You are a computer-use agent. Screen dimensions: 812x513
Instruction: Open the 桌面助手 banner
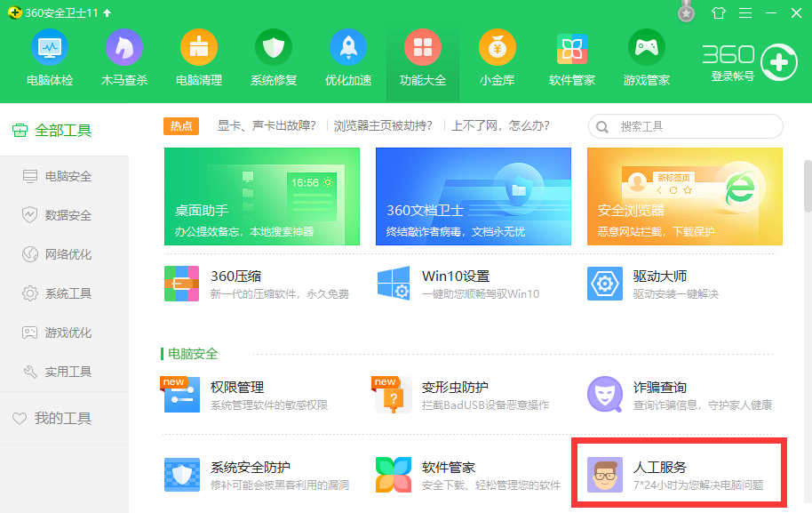[262, 196]
